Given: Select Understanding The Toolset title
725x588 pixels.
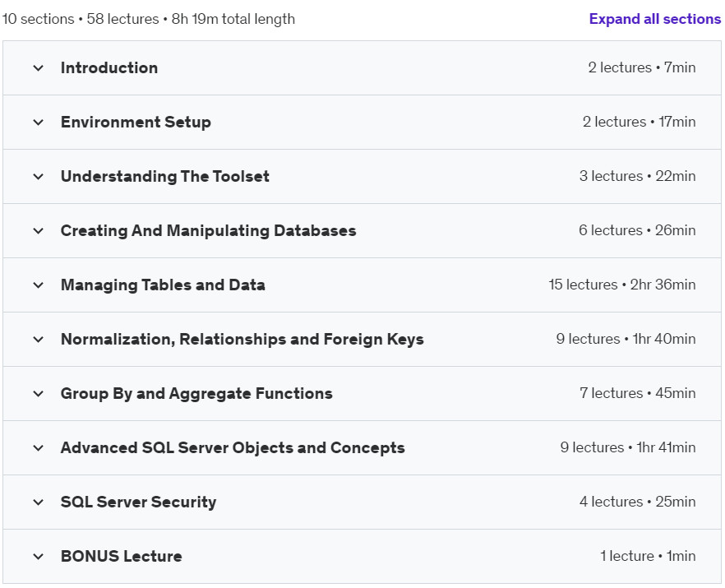Looking at the screenshot, I should (x=165, y=176).
